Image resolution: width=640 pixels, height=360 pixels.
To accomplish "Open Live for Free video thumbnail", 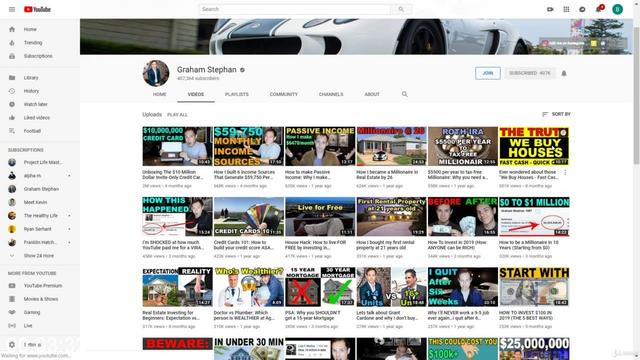I will pos(320,216).
